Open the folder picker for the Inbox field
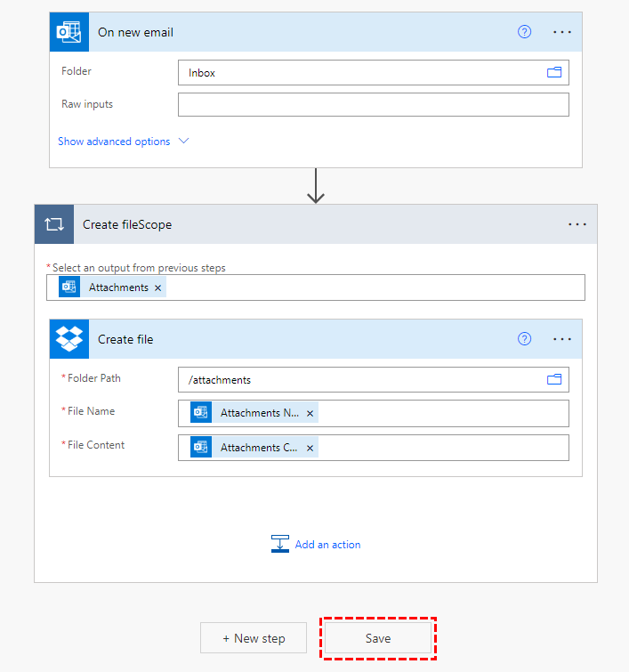 point(554,72)
